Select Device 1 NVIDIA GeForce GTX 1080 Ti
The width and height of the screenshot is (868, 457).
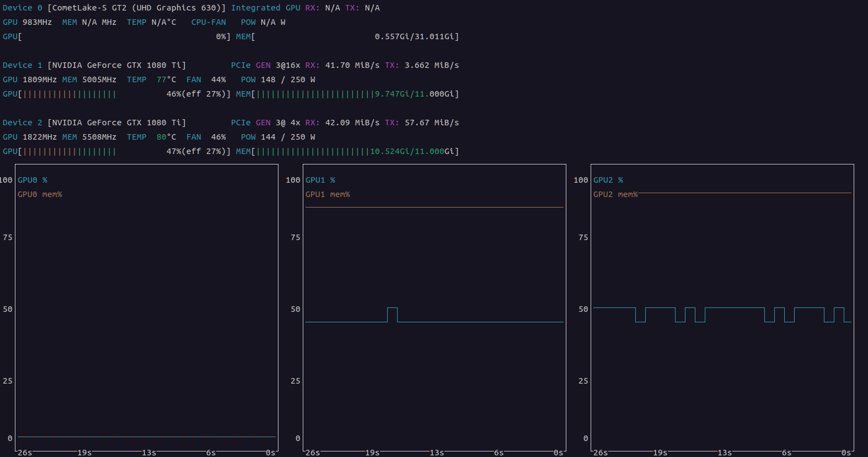tap(94, 65)
